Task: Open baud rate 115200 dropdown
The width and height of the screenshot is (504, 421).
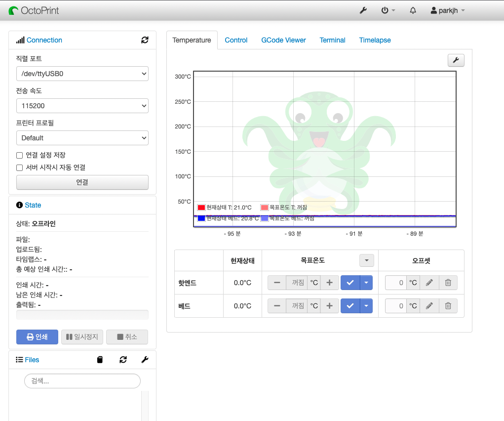Action: pos(82,106)
